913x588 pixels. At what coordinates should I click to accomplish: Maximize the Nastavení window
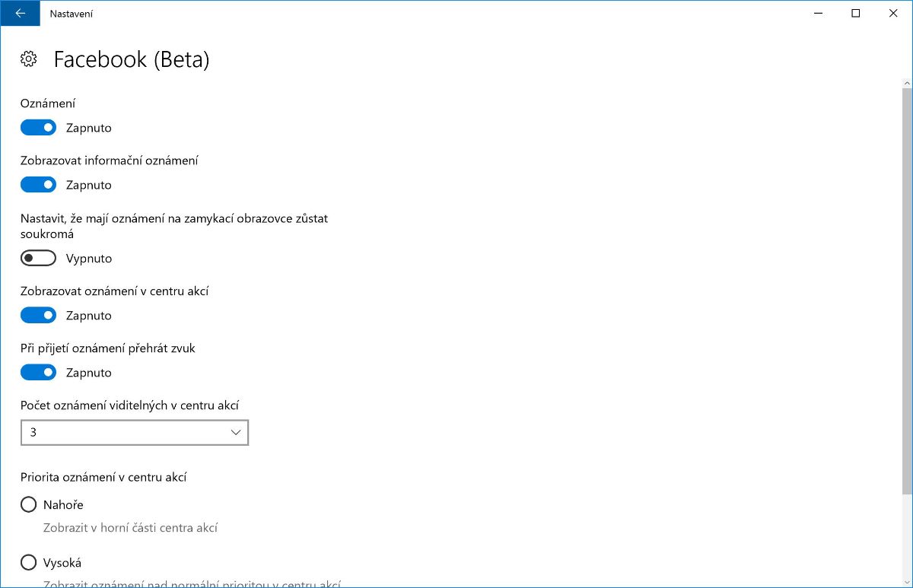click(x=856, y=13)
